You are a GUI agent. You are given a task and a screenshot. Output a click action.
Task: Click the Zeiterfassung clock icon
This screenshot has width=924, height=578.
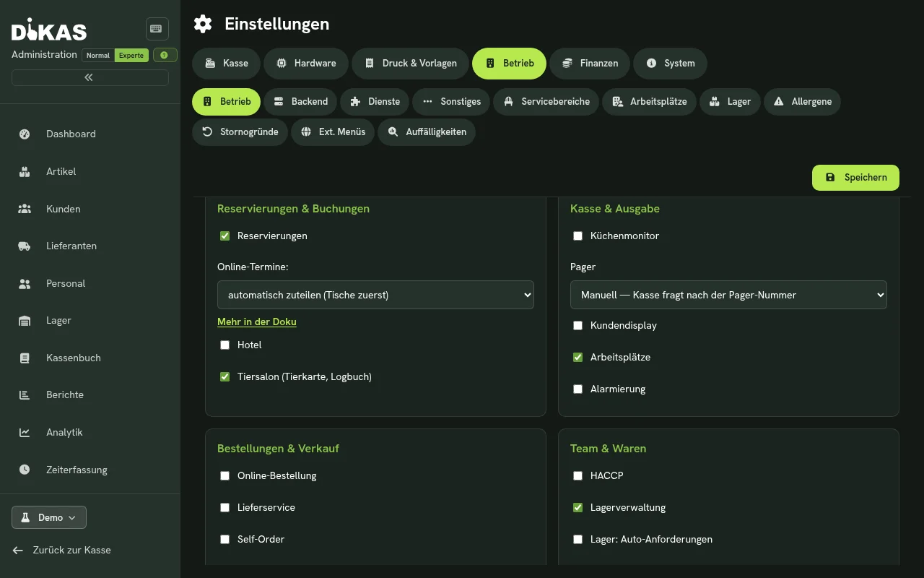25,470
